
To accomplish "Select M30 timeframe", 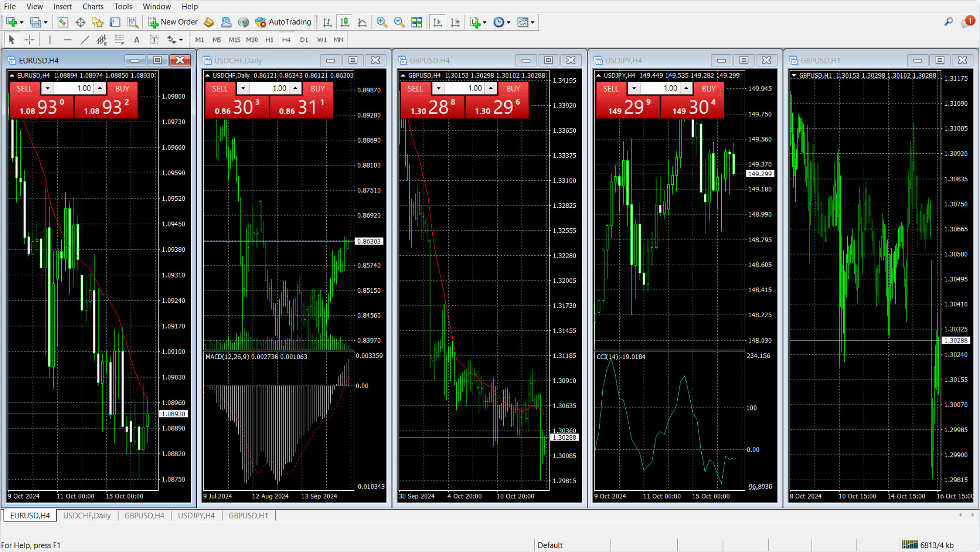I will [252, 40].
